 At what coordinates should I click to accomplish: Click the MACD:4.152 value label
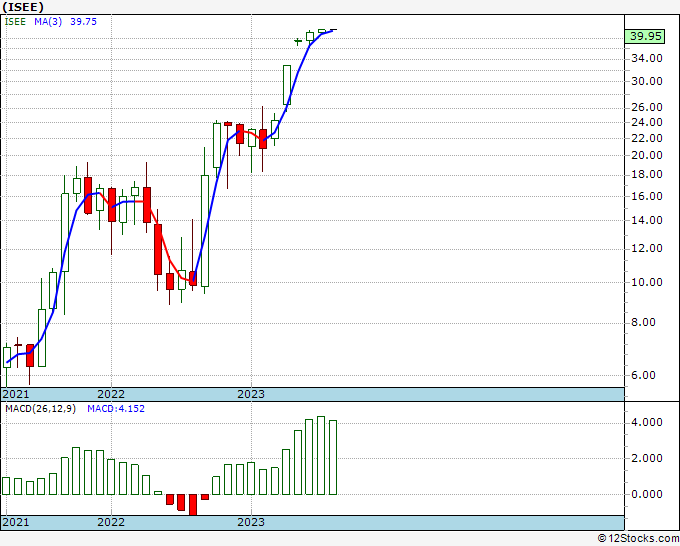tap(116, 409)
